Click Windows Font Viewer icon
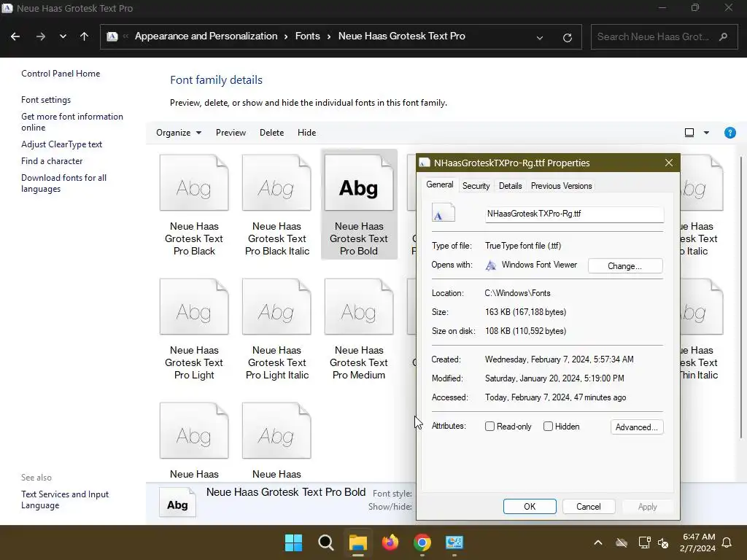Screen dimensions: 747x560 pos(490,265)
